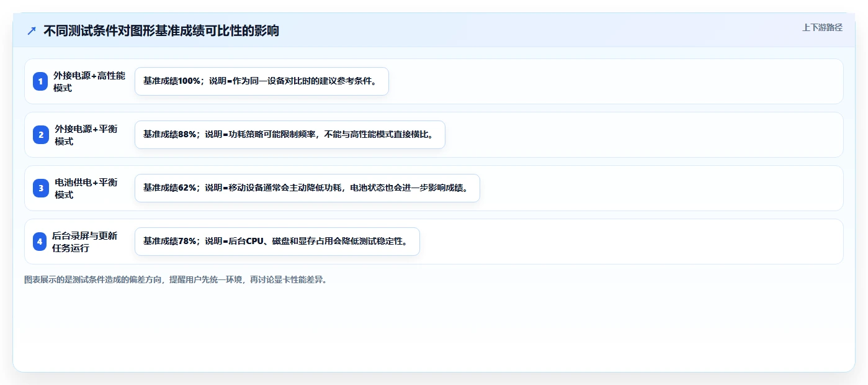Click the 上下游路径 label in header
This screenshot has height=385, width=868.
822,27
